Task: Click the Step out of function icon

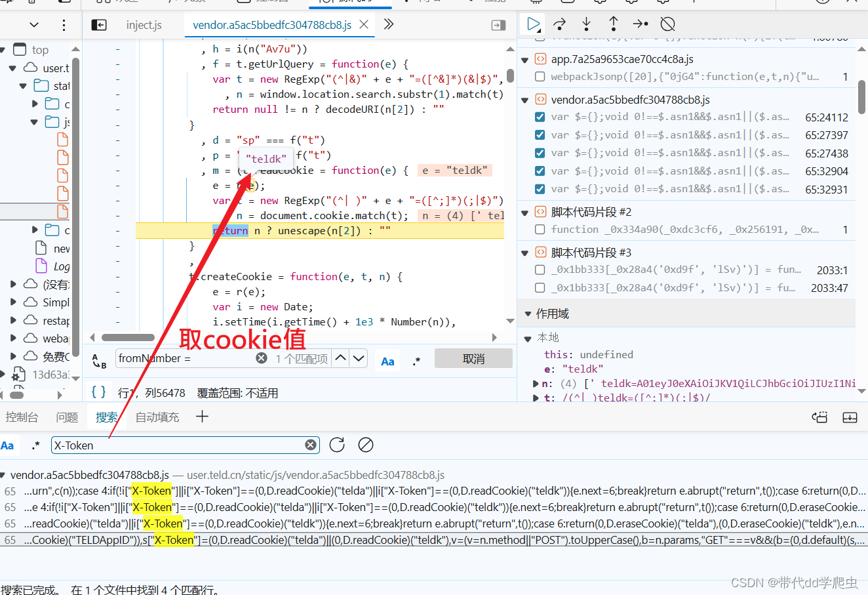Action: (x=614, y=24)
